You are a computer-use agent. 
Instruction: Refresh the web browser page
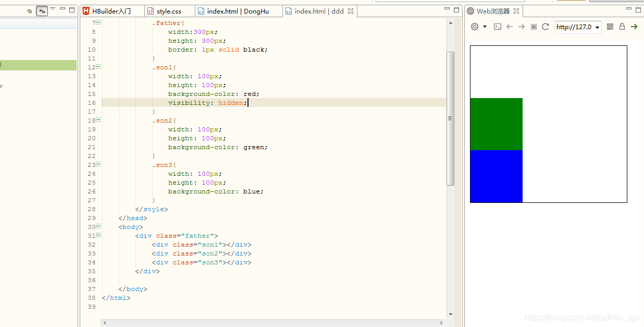click(546, 27)
